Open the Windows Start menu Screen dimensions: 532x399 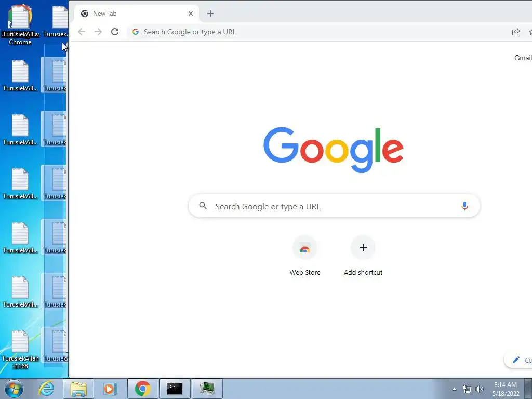point(14,389)
